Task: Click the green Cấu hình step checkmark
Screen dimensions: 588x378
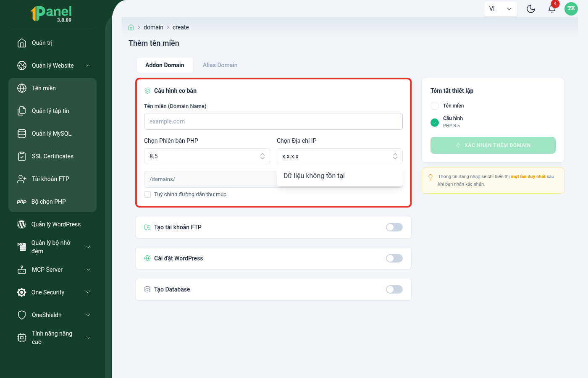Action: click(435, 123)
